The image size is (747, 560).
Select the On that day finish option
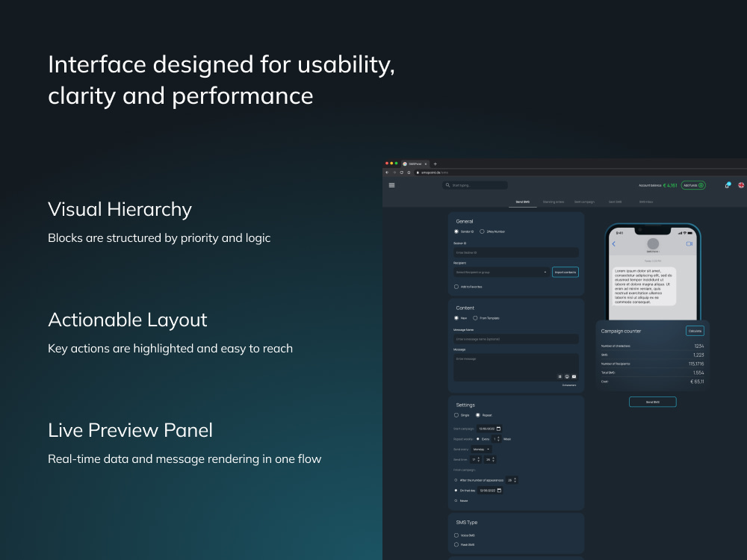(456, 491)
